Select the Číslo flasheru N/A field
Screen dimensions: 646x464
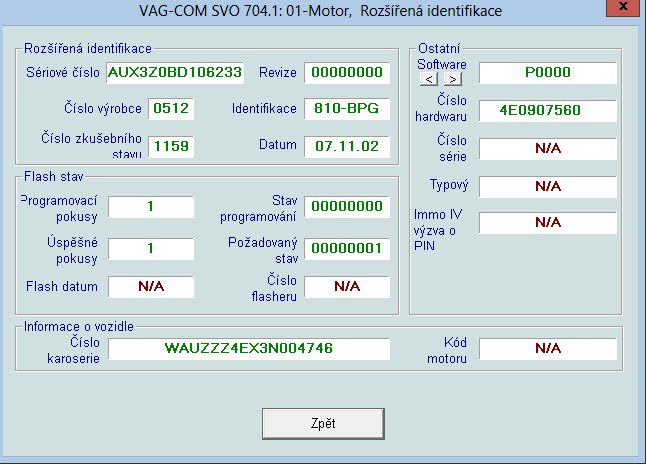tap(347, 286)
